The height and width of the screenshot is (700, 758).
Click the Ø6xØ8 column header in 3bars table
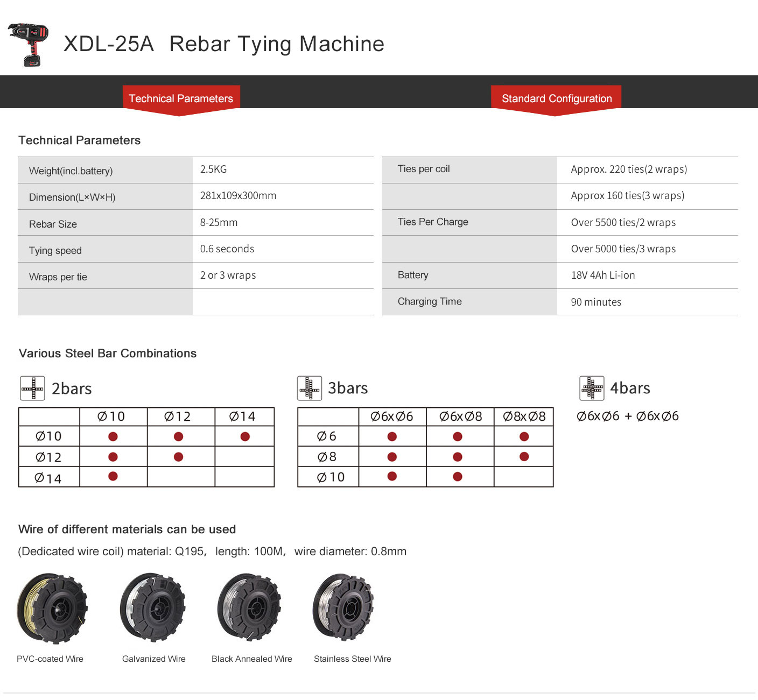pyautogui.click(x=461, y=416)
